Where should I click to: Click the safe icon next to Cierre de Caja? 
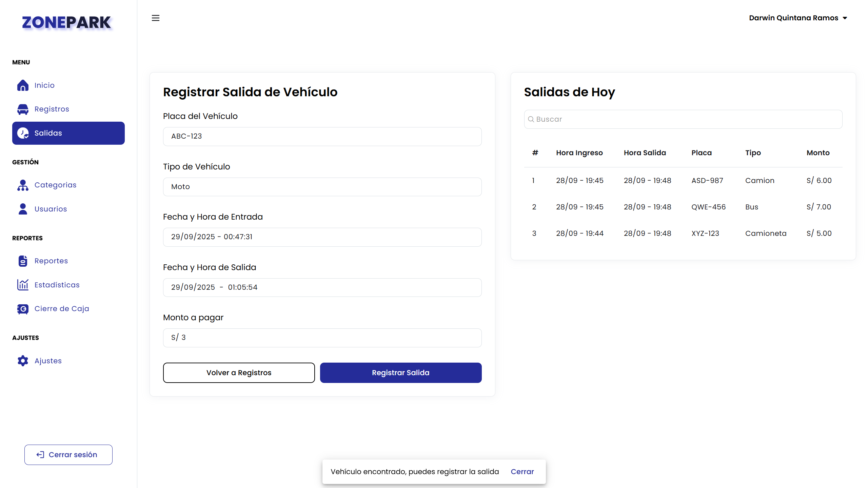click(23, 309)
